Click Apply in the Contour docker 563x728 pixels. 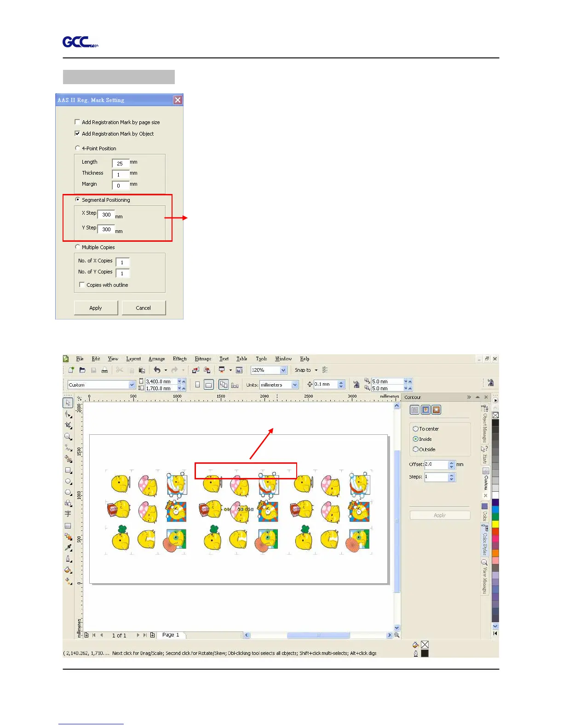440,515
